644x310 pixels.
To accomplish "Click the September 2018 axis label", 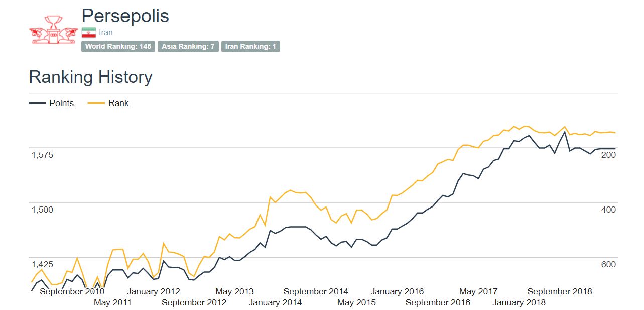I will click(560, 291).
